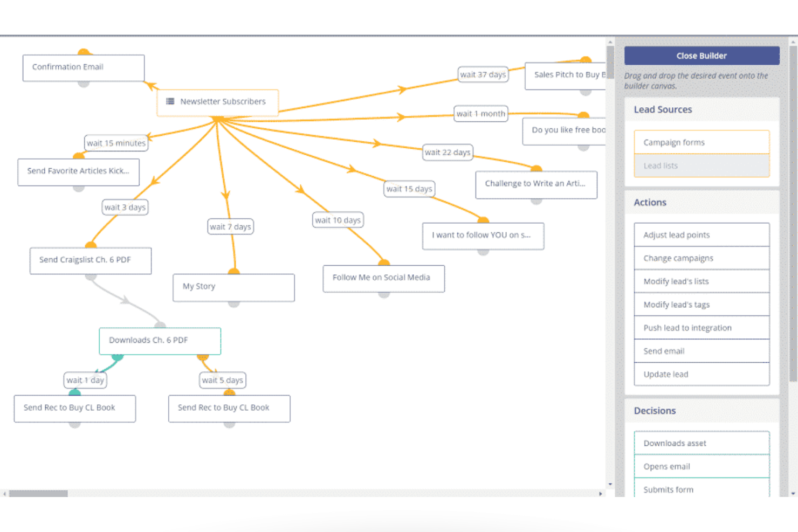The width and height of the screenshot is (798, 532).
Task: Click gray bottom connector of Challenge to Write node
Action: point(536,201)
